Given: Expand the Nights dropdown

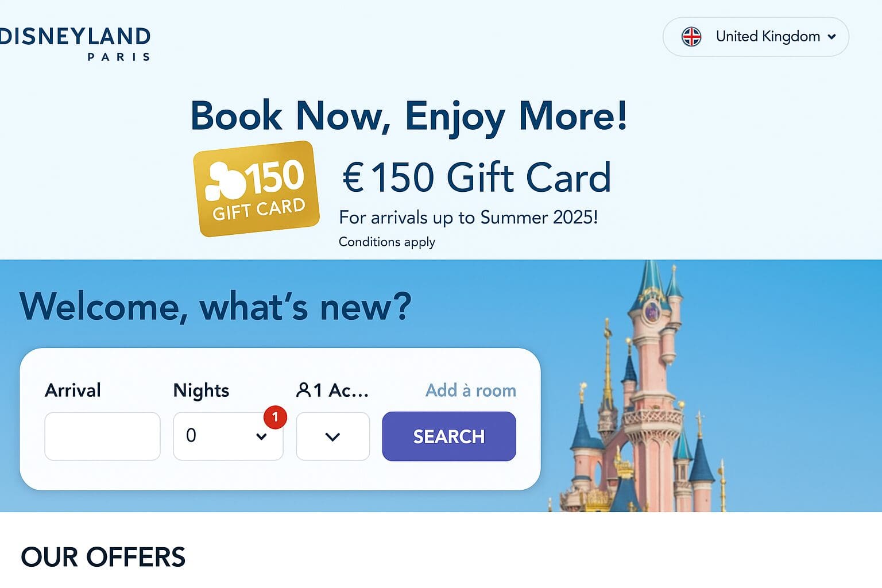Looking at the screenshot, I should tap(228, 436).
